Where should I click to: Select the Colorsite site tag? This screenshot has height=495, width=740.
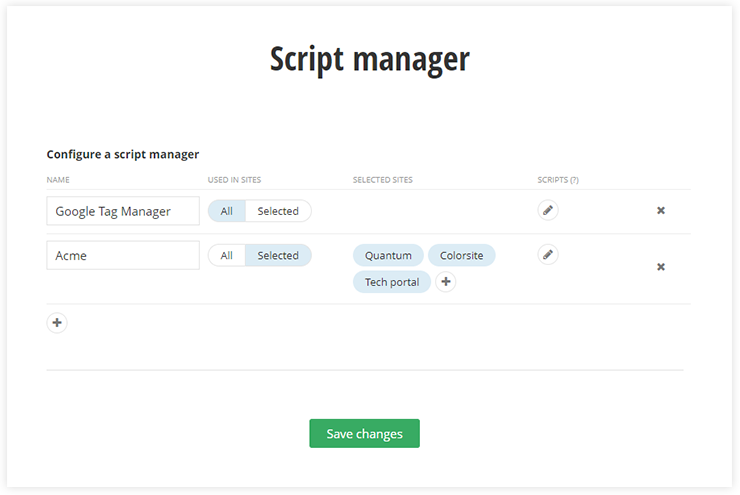pos(461,255)
